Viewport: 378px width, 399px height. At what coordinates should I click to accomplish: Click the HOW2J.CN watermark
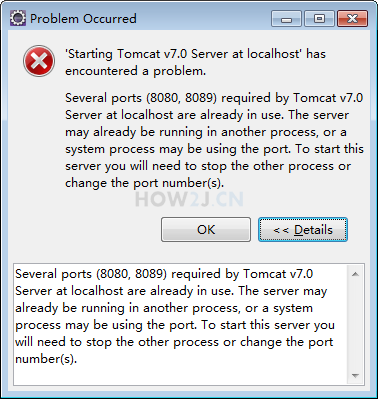[189, 199]
